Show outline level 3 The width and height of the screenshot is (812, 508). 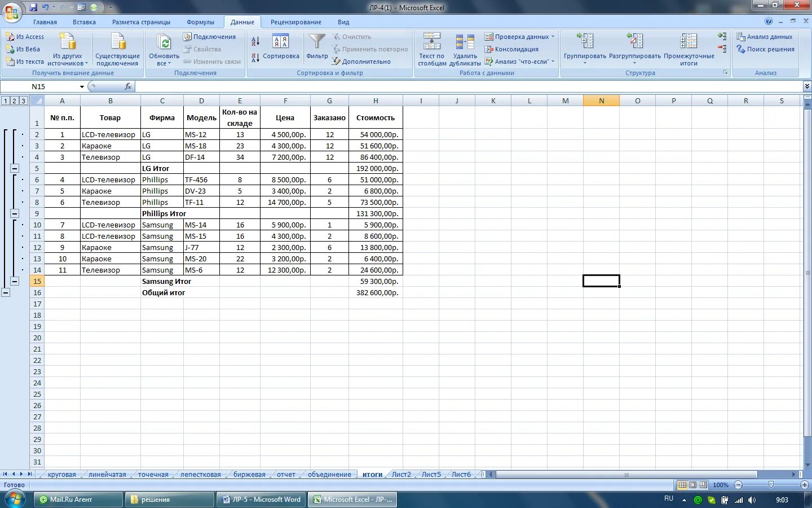click(x=23, y=100)
